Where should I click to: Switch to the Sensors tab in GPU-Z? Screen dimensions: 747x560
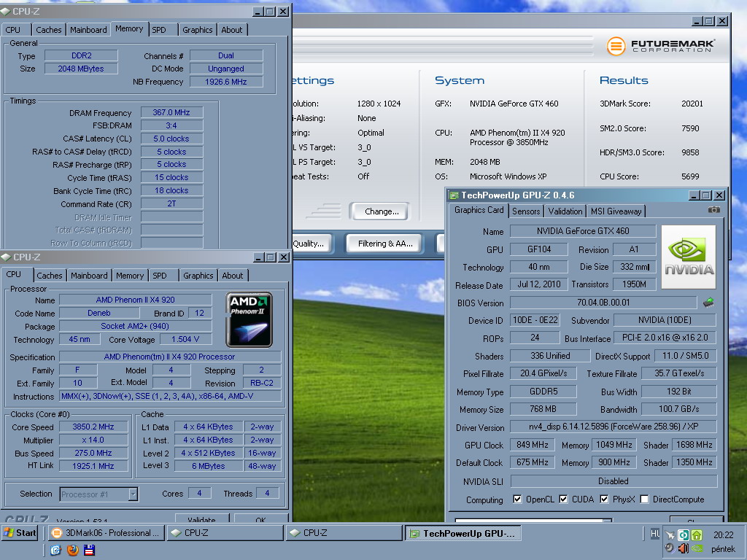[x=526, y=211]
